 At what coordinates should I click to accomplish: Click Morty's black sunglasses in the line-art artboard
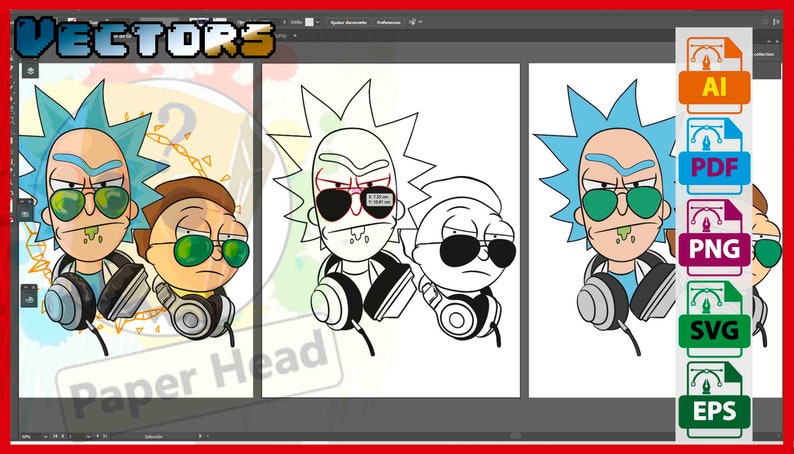[461, 251]
